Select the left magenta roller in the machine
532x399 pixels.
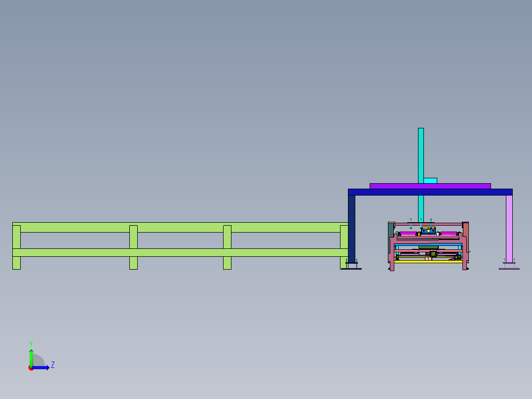[x=408, y=233]
